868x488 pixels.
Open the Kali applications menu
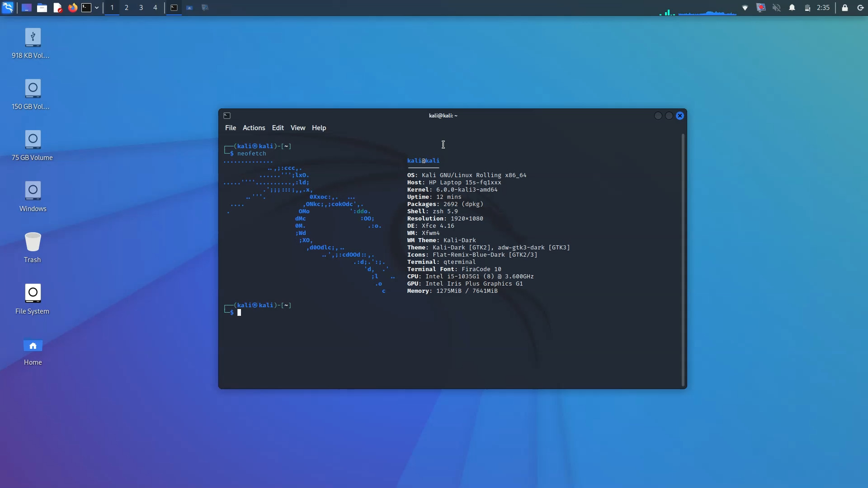[x=8, y=7]
